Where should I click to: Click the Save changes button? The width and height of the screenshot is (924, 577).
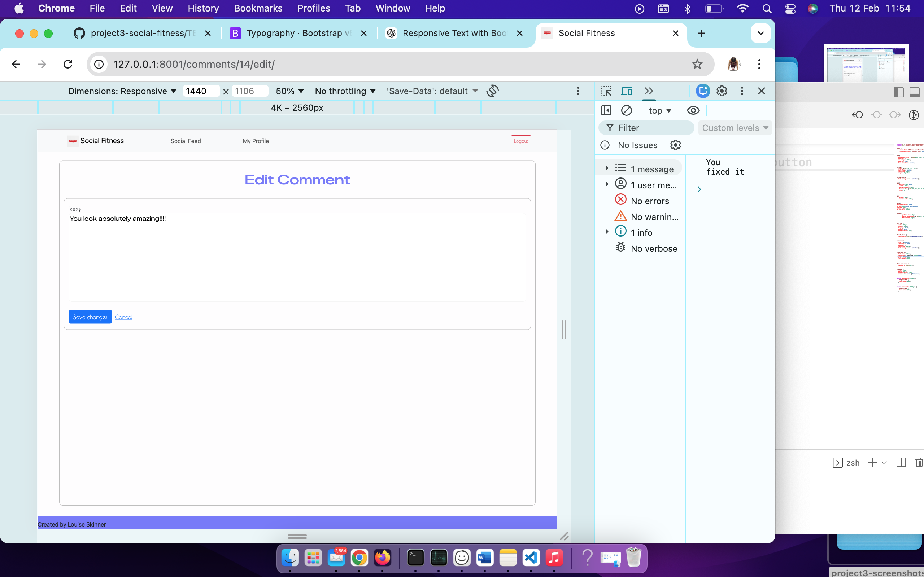tap(90, 317)
